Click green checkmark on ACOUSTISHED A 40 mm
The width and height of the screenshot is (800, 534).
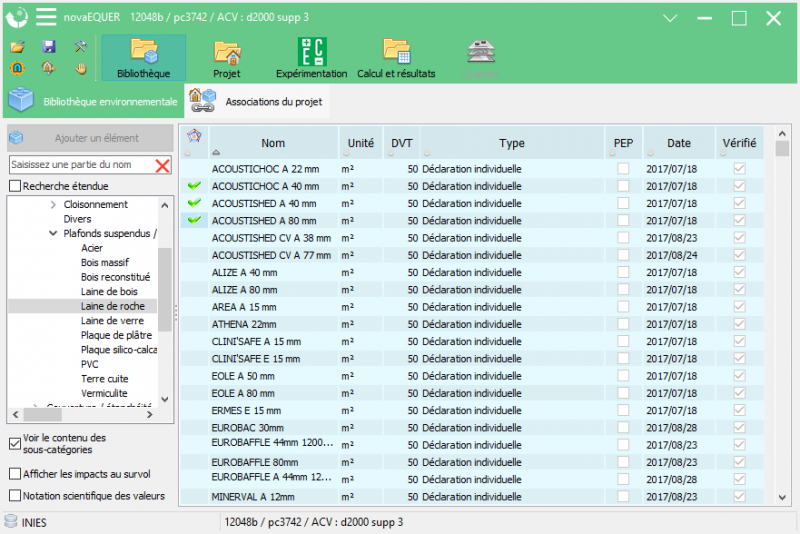click(194, 203)
